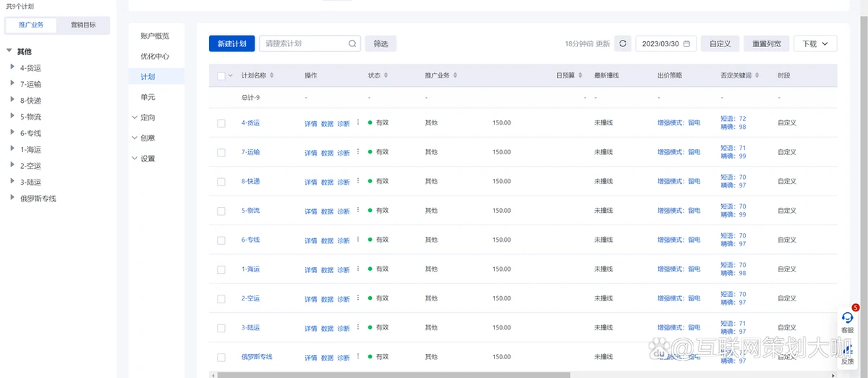Click the magnifier icon in the plan search box
The image size is (868, 378).
[x=352, y=43]
